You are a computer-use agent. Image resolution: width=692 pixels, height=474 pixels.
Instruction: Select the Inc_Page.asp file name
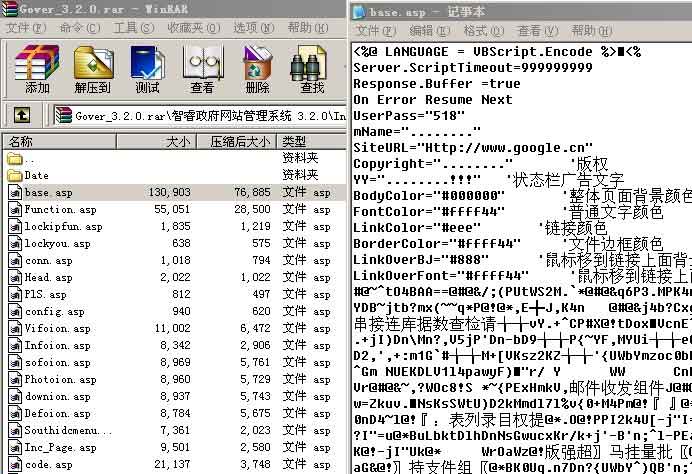[60, 448]
